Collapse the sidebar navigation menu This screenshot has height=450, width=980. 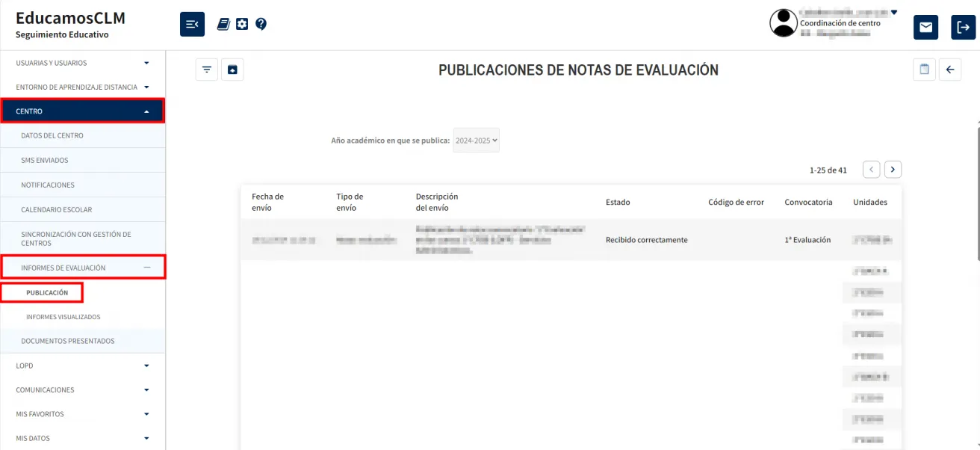click(x=192, y=23)
